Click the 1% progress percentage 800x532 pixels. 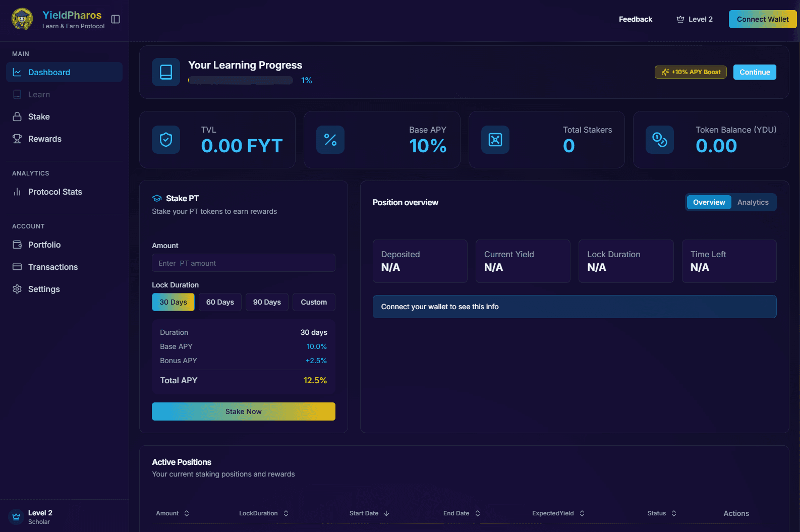[307, 80]
